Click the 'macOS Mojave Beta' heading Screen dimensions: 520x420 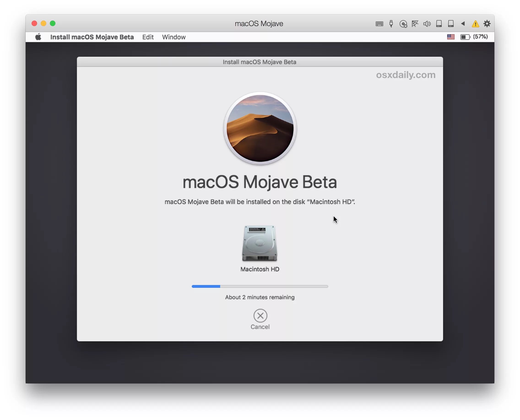pyautogui.click(x=260, y=182)
